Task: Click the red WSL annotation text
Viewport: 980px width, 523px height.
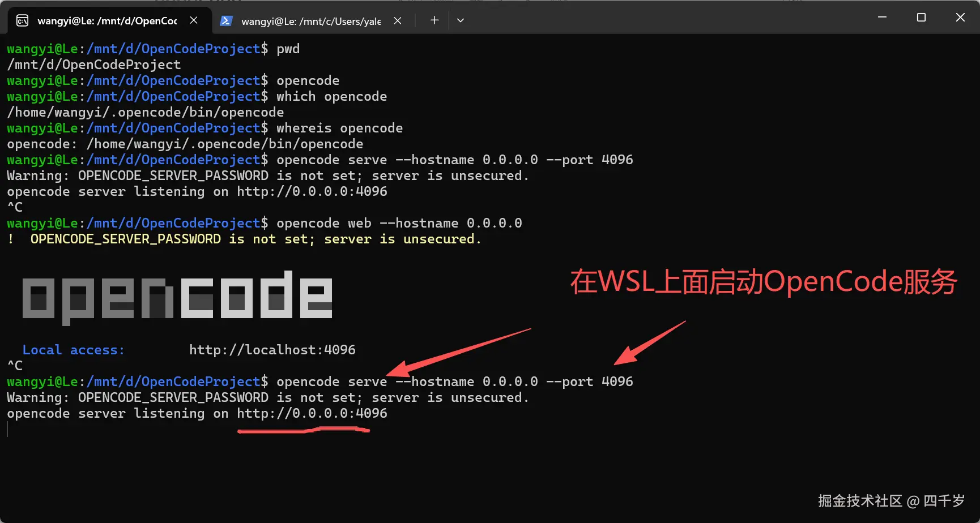Action: (x=763, y=281)
